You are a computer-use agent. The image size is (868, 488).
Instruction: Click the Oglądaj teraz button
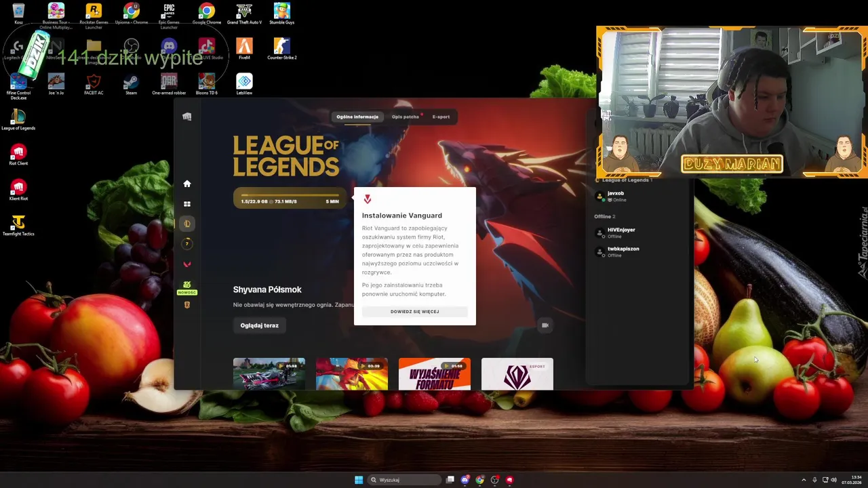259,325
